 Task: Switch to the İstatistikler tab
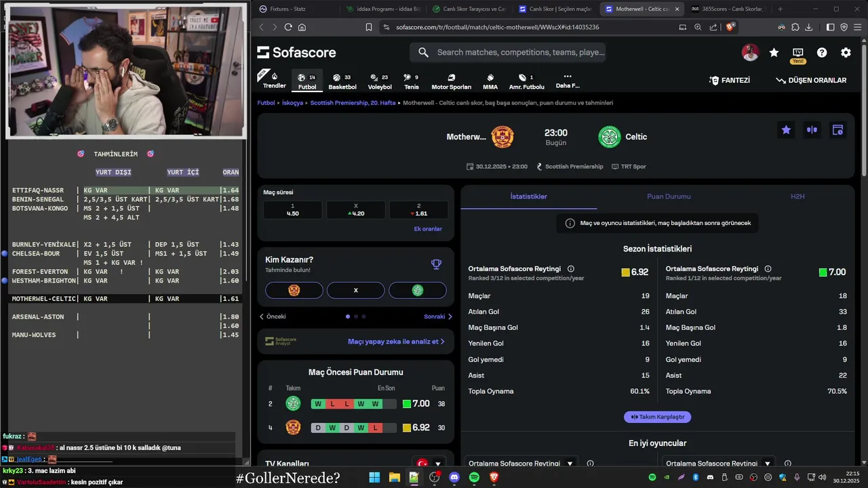point(529,197)
